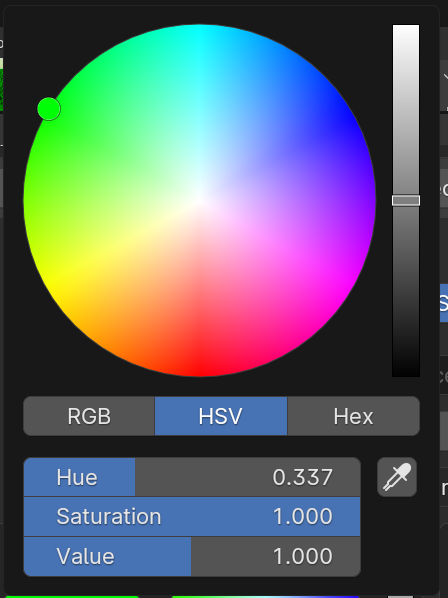Click the Saturation slider field

192,516
